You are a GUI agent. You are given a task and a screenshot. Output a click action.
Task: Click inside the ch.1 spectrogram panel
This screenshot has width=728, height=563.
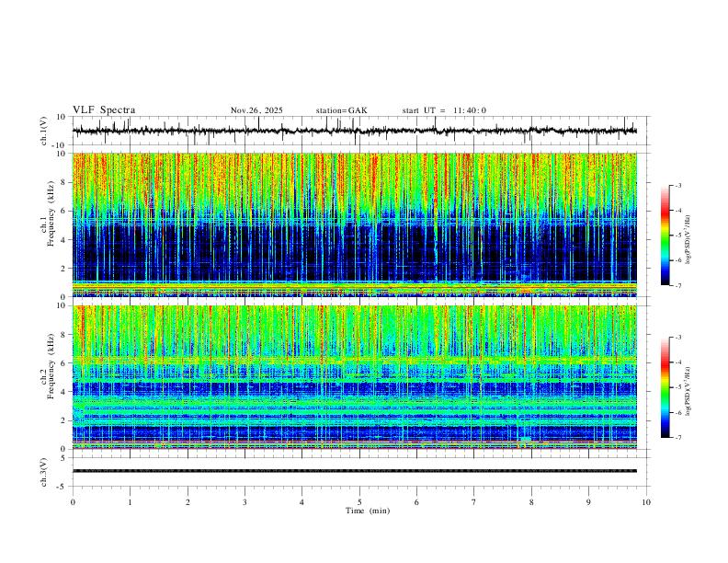click(355, 224)
